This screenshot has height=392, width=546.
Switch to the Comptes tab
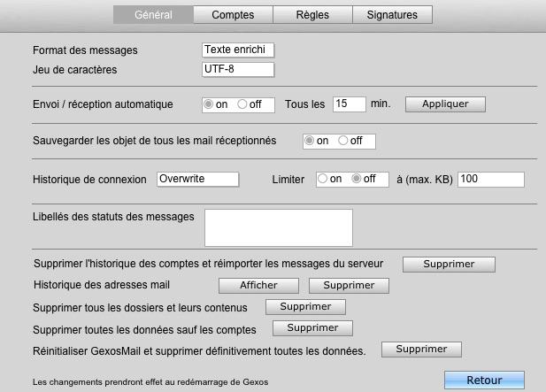233,15
